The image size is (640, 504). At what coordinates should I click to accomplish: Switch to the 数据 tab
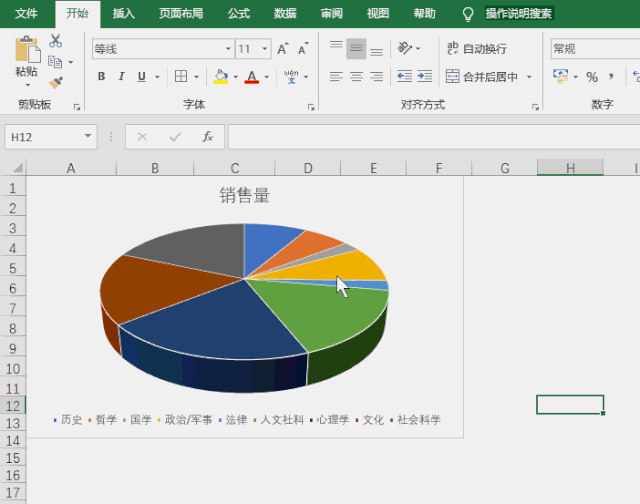coord(285,13)
